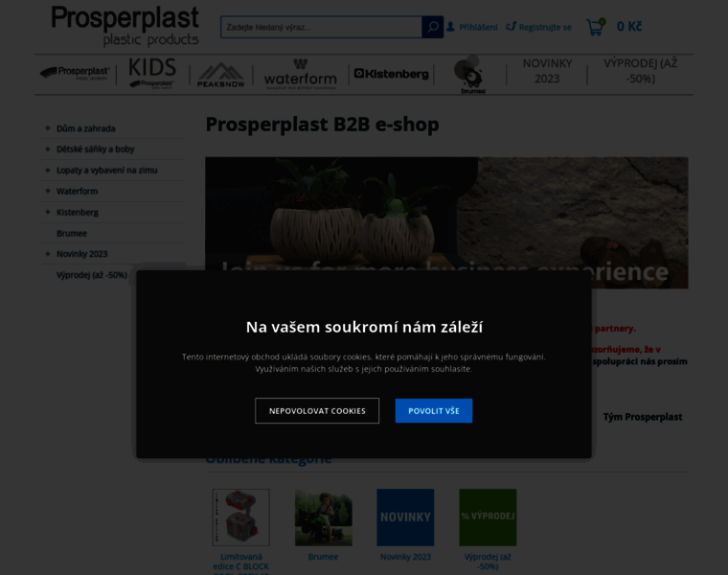Open Kistenberg sidebar link
Viewport: 728px width, 575px height.
click(77, 212)
